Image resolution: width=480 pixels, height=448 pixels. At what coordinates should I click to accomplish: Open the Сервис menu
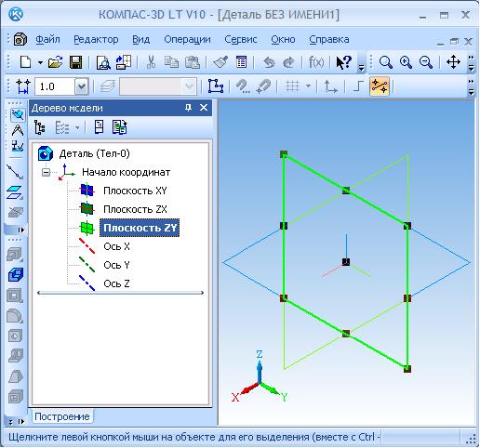pos(241,39)
